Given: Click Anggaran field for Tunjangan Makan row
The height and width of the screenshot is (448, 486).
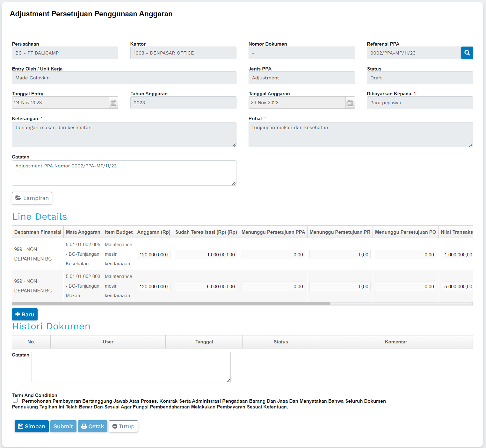Looking at the screenshot, I should (154, 286).
